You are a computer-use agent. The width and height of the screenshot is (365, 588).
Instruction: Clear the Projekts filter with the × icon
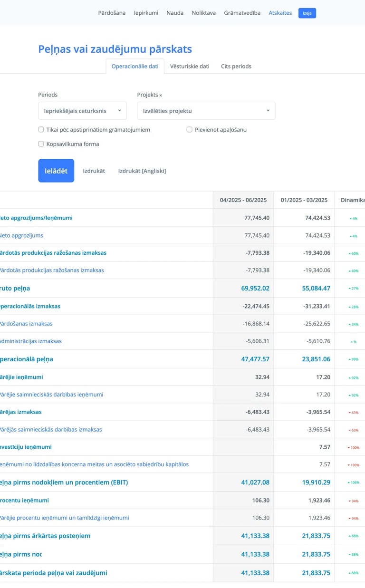(x=161, y=95)
